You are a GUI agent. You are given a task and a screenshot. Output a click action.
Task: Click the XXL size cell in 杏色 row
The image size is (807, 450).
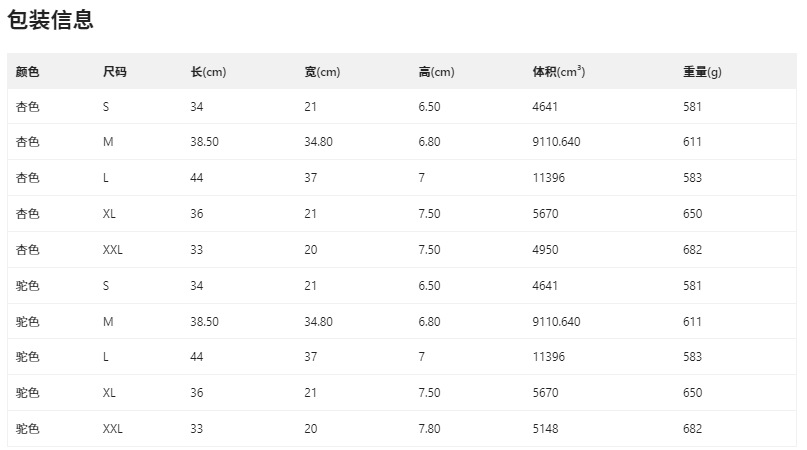(x=112, y=250)
